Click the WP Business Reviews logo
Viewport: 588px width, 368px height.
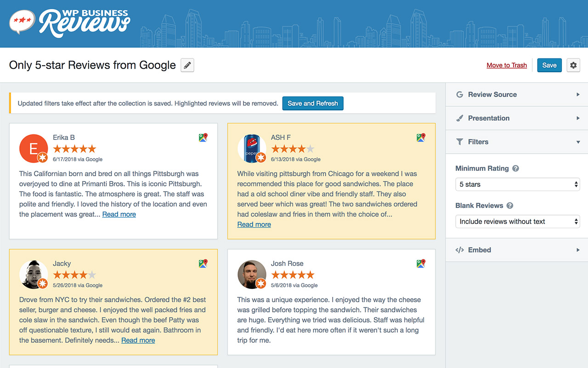(x=70, y=23)
